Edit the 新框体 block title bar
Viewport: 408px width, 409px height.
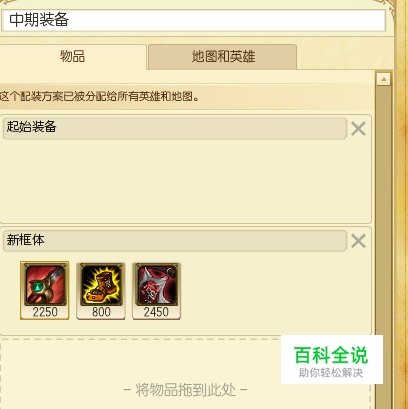pos(175,241)
